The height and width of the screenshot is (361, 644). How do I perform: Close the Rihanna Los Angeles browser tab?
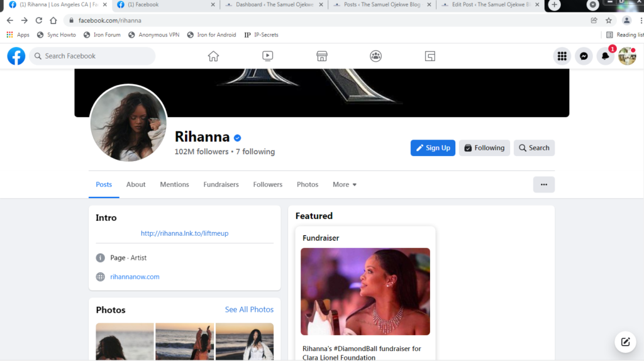point(105,4)
